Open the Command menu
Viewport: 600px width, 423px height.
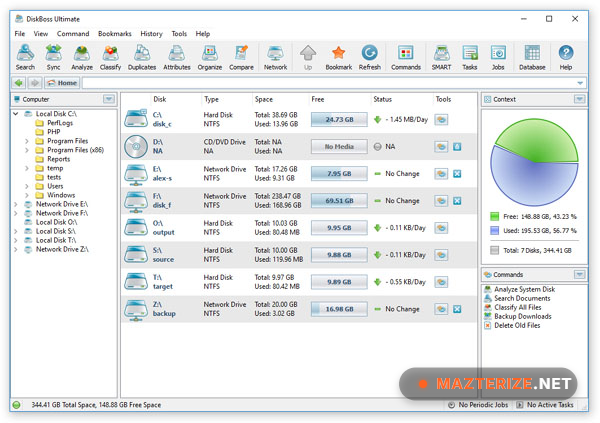pyautogui.click(x=73, y=34)
